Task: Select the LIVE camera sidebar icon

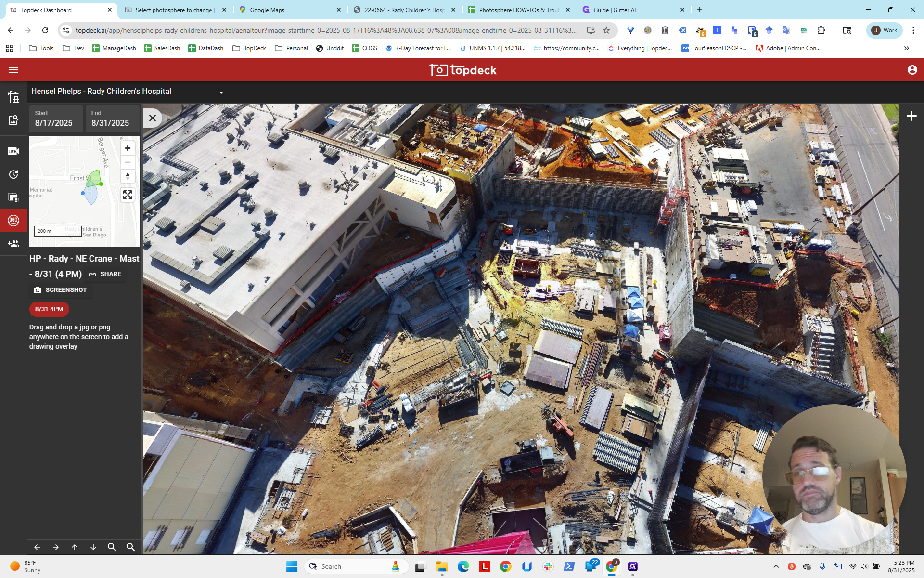Action: click(13, 151)
